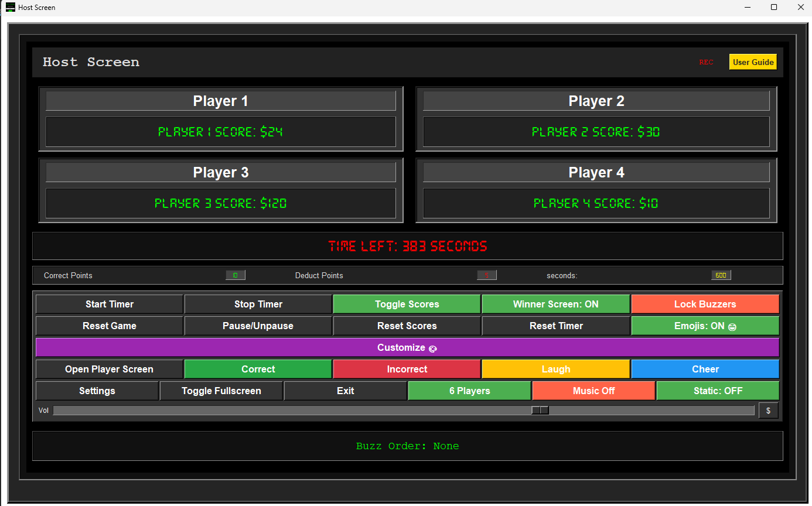Image resolution: width=812 pixels, height=506 pixels.
Task: Click the red Incorrect button
Action: [x=407, y=369]
